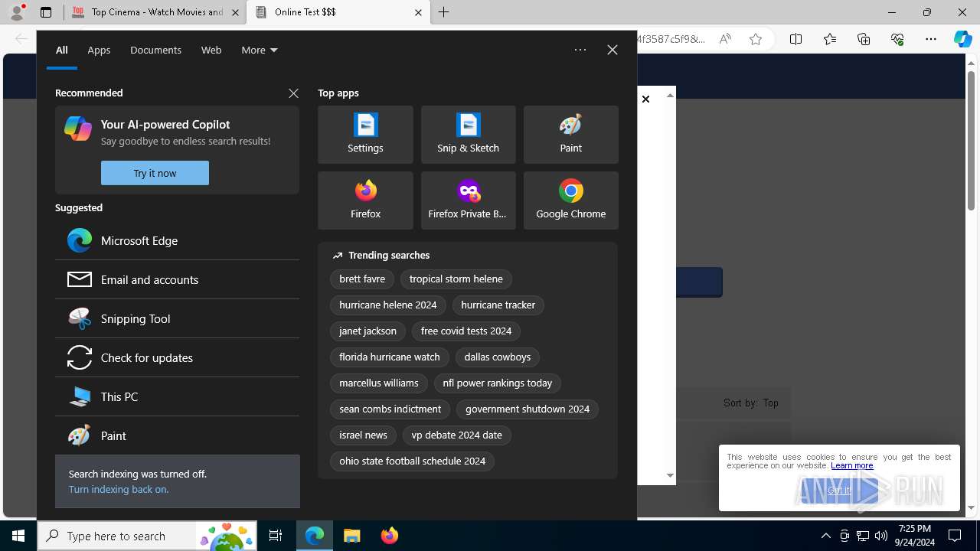Click Sort by Top on webpage
This screenshot has height=551, width=980.
(751, 403)
